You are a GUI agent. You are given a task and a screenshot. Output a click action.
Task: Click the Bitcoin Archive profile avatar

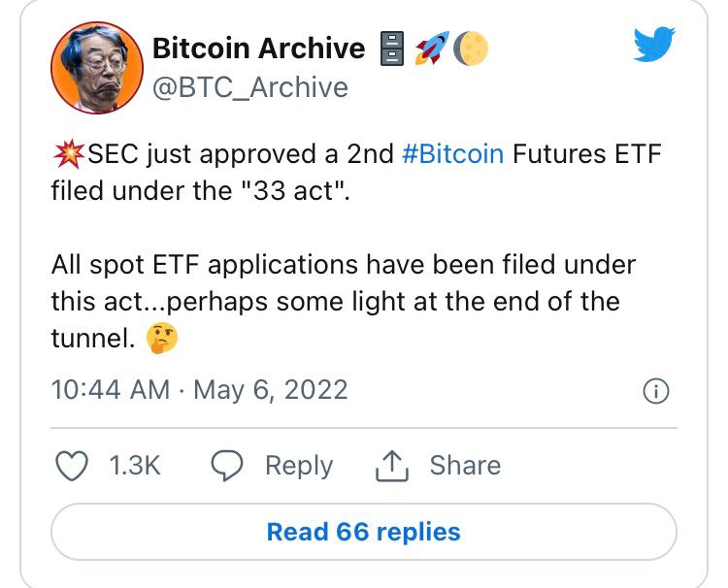click(x=91, y=68)
